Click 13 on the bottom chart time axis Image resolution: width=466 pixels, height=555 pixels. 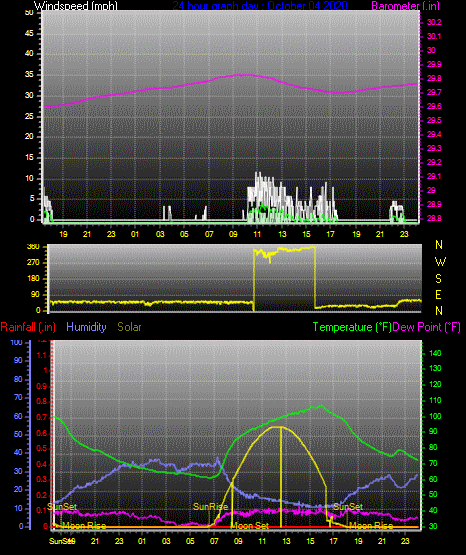click(x=286, y=541)
